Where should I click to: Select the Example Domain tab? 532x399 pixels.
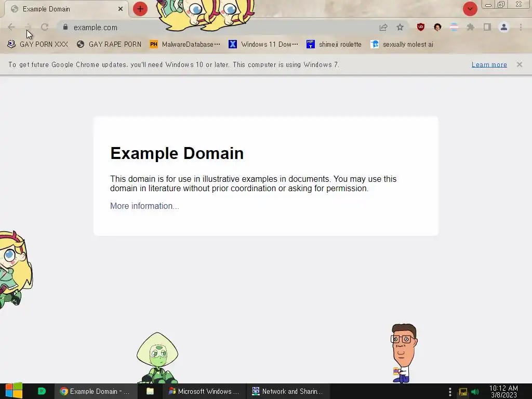pyautogui.click(x=66, y=9)
